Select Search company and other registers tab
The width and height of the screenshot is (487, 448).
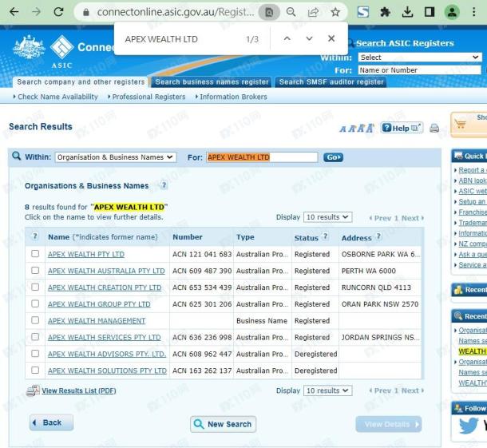pyautogui.click(x=81, y=82)
